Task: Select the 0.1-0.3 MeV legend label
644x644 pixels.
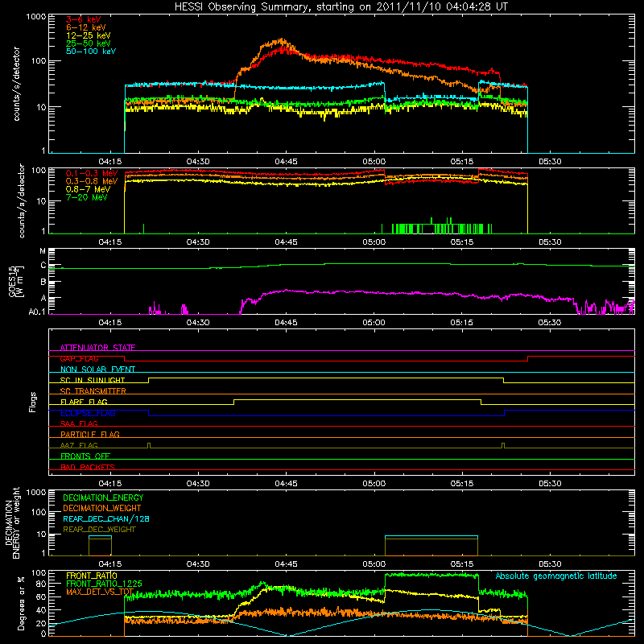Action: point(92,173)
